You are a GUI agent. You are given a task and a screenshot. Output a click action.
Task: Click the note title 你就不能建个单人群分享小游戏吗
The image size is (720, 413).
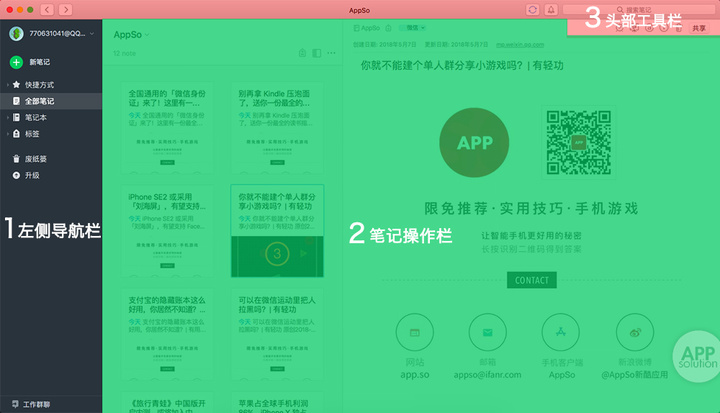tap(462, 66)
